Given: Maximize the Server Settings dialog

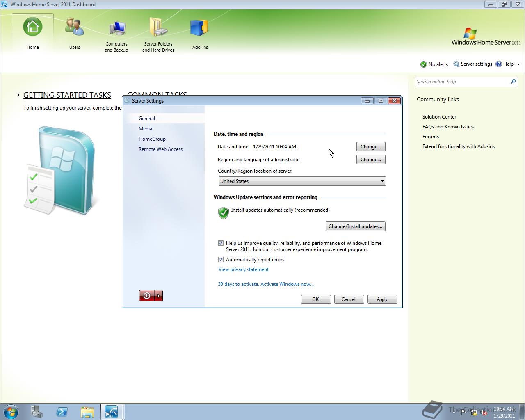Looking at the screenshot, I should [381, 101].
